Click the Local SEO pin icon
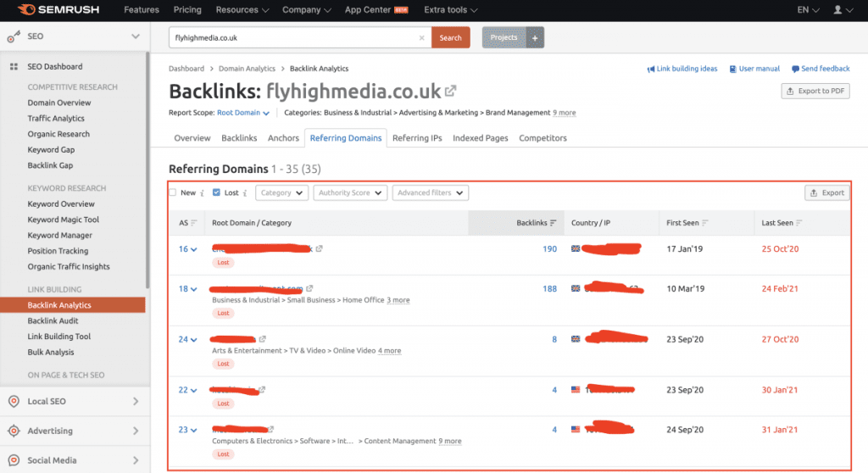Viewport: 868px width, 473px height. point(14,401)
